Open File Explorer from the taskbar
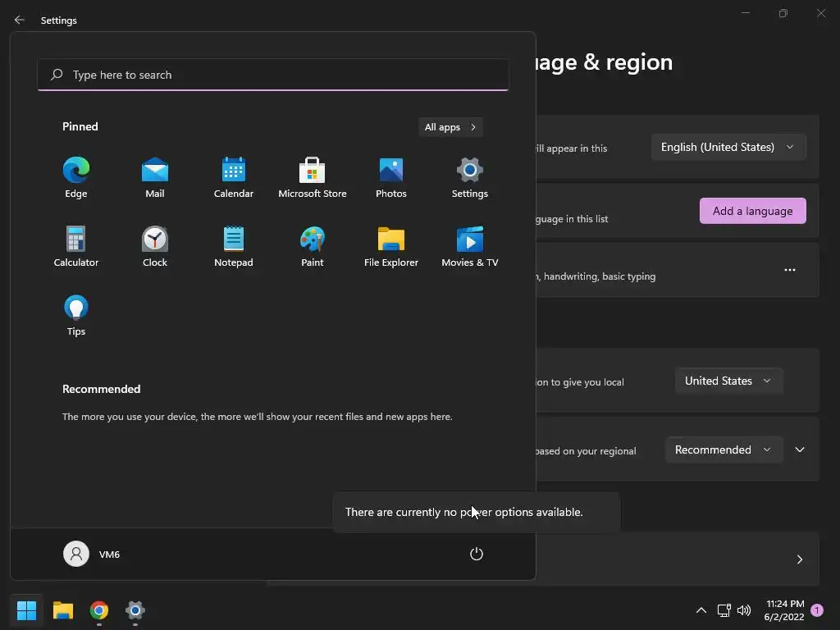840x630 pixels. pyautogui.click(x=62, y=610)
